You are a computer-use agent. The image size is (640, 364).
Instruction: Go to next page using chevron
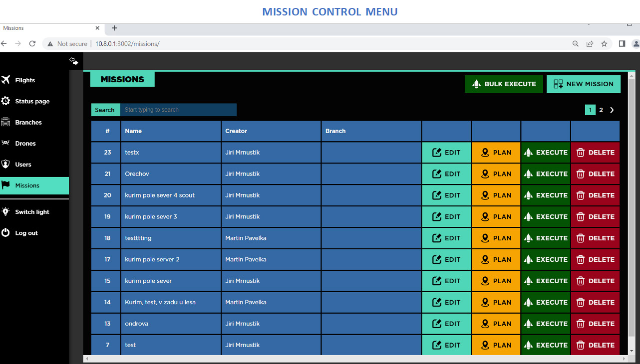tap(612, 110)
